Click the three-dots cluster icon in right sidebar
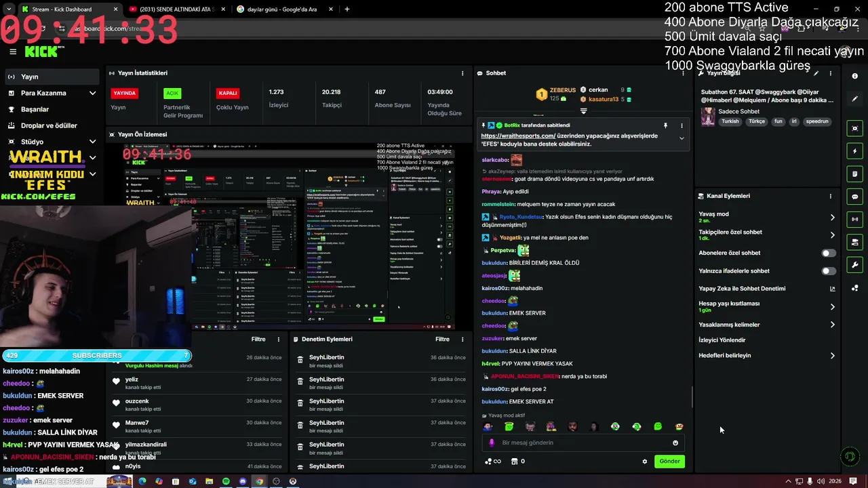 [855, 288]
